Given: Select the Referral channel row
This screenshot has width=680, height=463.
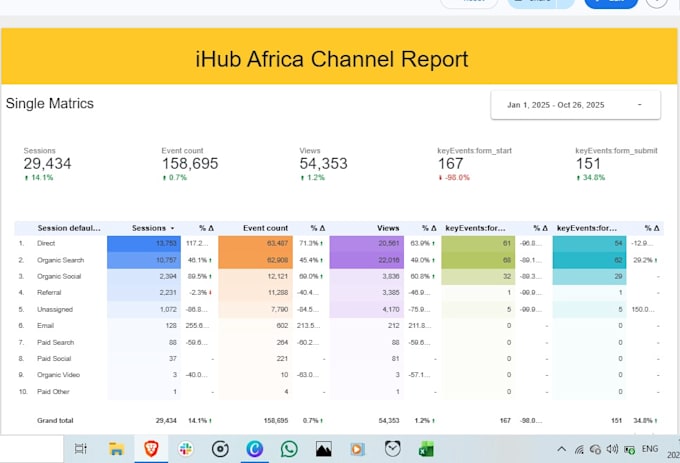Looking at the screenshot, I should 339,293.
